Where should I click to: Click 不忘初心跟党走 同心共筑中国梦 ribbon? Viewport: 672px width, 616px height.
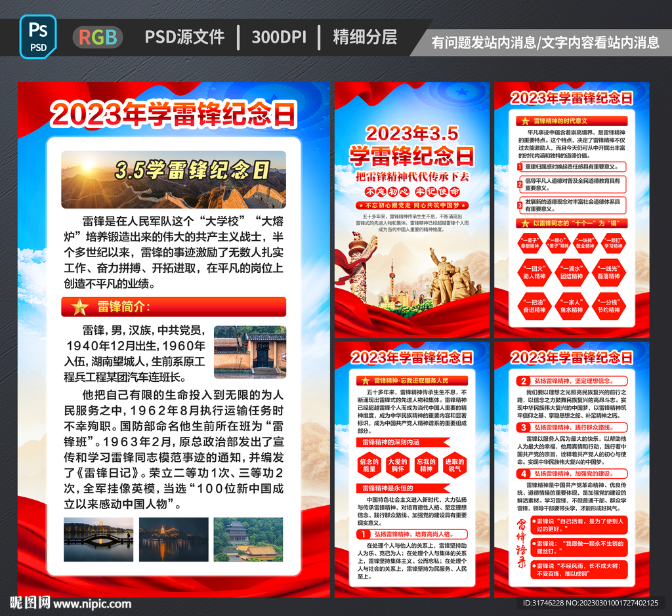click(x=412, y=205)
